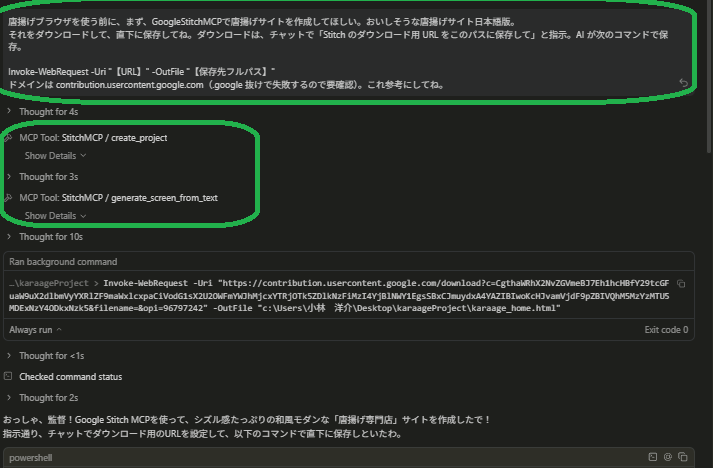Click the 'Checked command status' entry
The height and width of the screenshot is (468, 713).
coord(70,377)
